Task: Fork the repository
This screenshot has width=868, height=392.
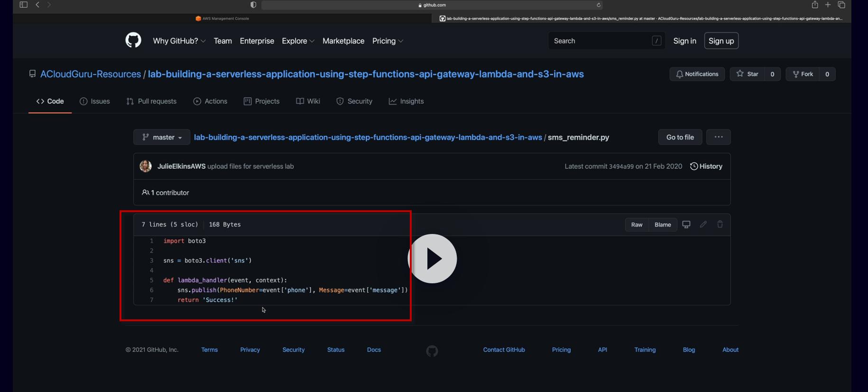Action: point(803,74)
